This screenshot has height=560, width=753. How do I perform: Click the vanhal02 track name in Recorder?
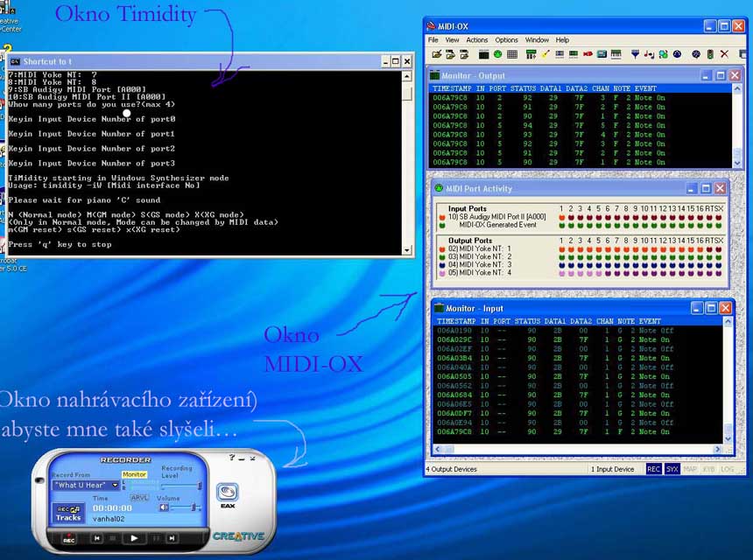(x=109, y=519)
